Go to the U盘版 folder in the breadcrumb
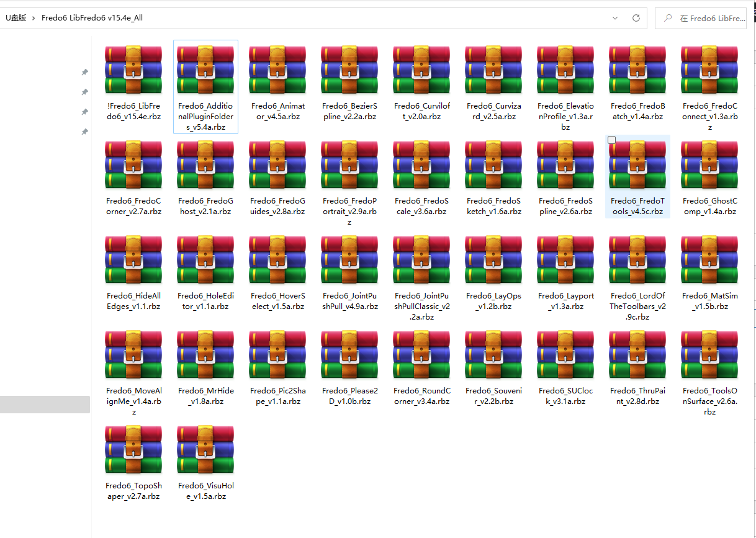The image size is (756, 538). 16,18
